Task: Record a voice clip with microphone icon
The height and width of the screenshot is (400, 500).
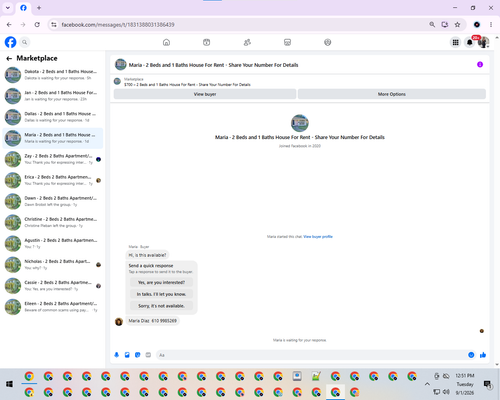Action: point(116,355)
